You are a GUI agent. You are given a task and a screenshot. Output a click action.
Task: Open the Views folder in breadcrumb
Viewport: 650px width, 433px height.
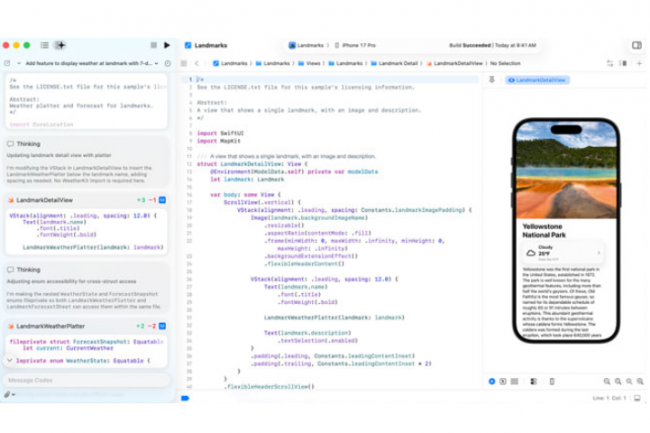click(307, 63)
